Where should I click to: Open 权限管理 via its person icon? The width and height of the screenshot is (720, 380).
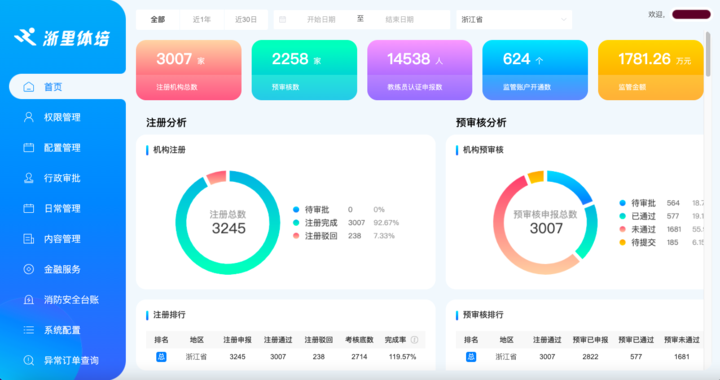coord(28,117)
